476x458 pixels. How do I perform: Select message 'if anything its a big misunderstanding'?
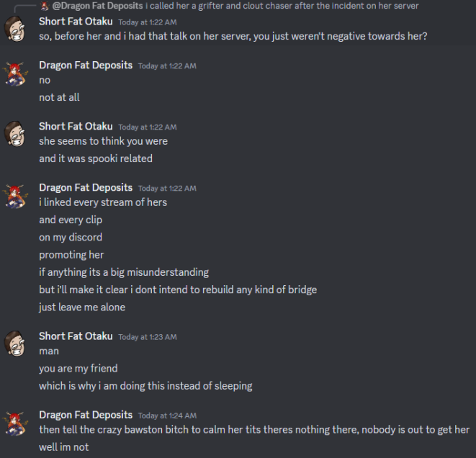click(x=124, y=272)
